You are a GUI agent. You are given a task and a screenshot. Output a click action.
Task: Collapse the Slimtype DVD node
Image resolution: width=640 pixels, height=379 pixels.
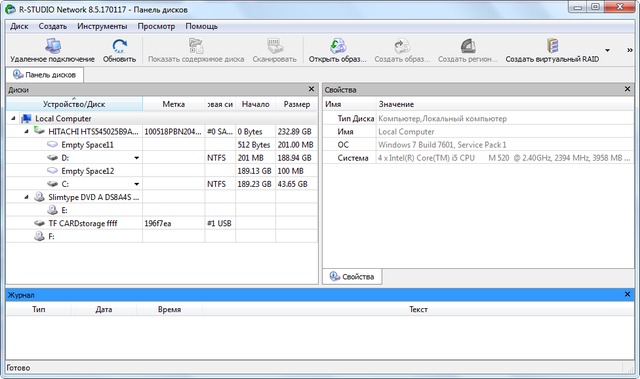[26, 197]
